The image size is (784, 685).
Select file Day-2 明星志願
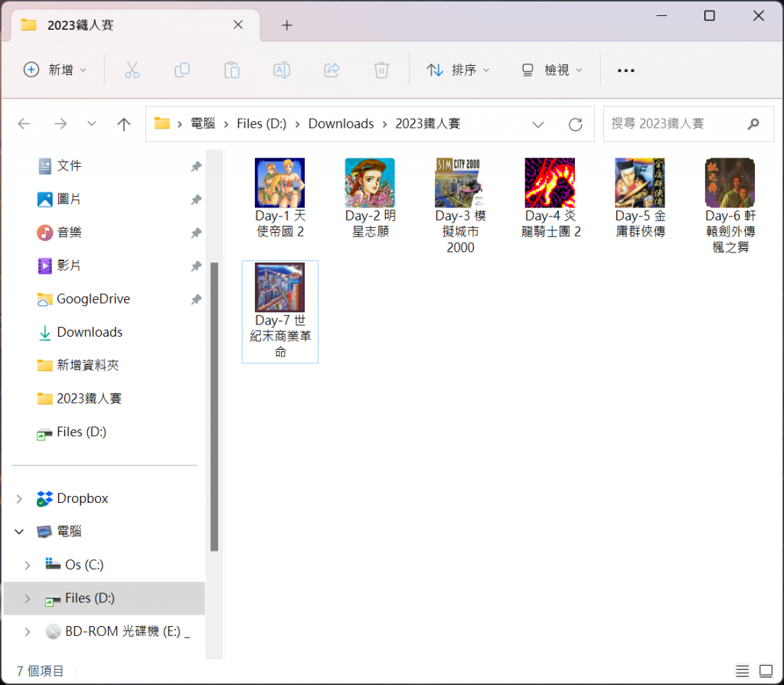[370, 198]
